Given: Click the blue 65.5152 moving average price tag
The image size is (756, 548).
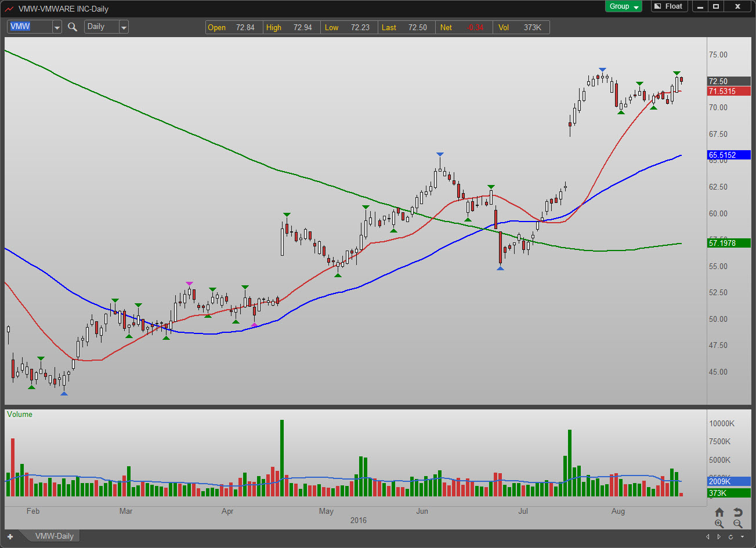Looking at the screenshot, I should click(x=728, y=155).
